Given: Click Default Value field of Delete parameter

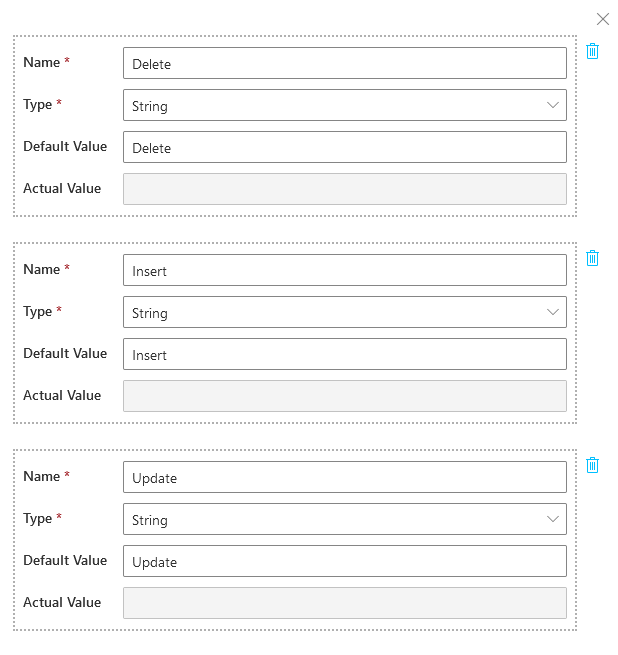Looking at the screenshot, I should [344, 148].
